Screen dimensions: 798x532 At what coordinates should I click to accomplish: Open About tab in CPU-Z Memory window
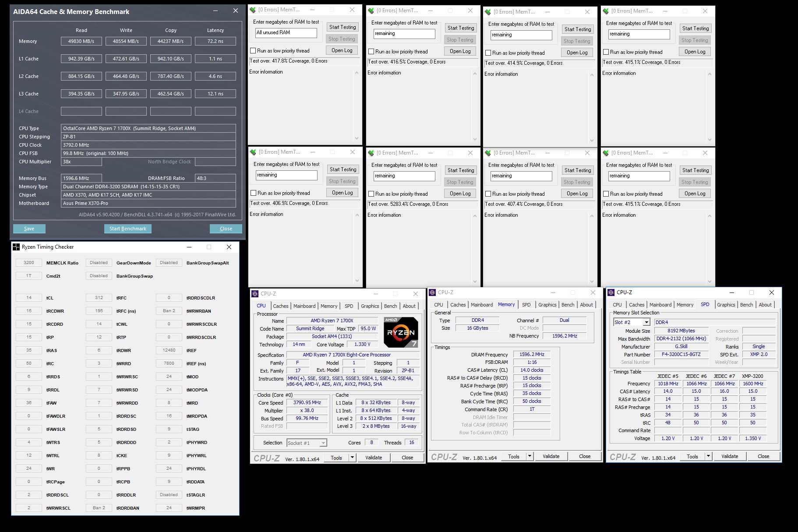point(586,305)
